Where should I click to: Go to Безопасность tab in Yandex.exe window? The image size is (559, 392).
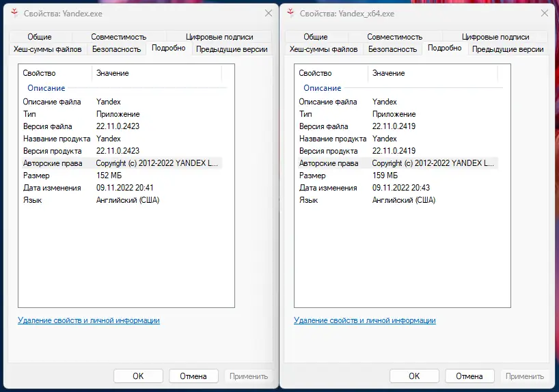(x=116, y=49)
